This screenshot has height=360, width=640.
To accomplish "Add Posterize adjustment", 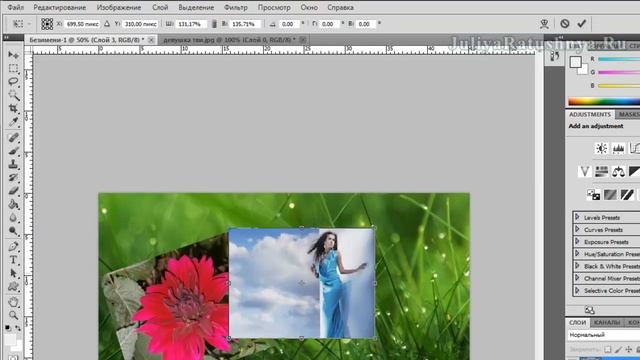I will click(610, 195).
